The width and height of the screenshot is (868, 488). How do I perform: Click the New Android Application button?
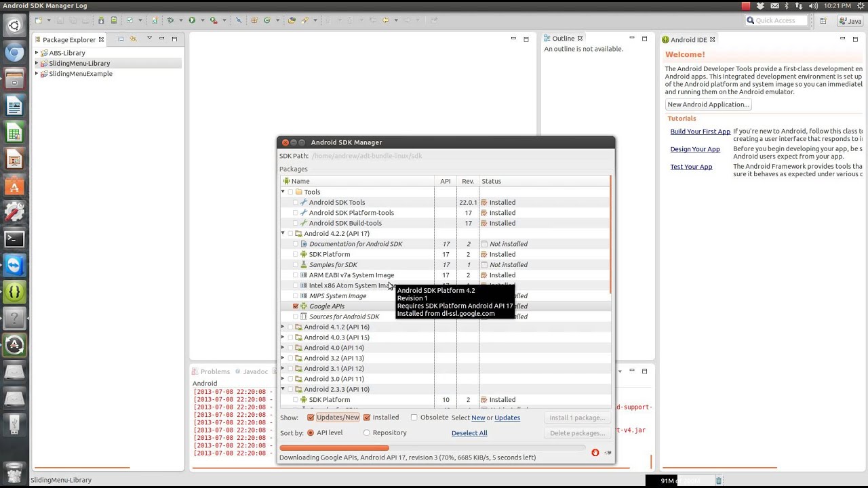(x=708, y=104)
